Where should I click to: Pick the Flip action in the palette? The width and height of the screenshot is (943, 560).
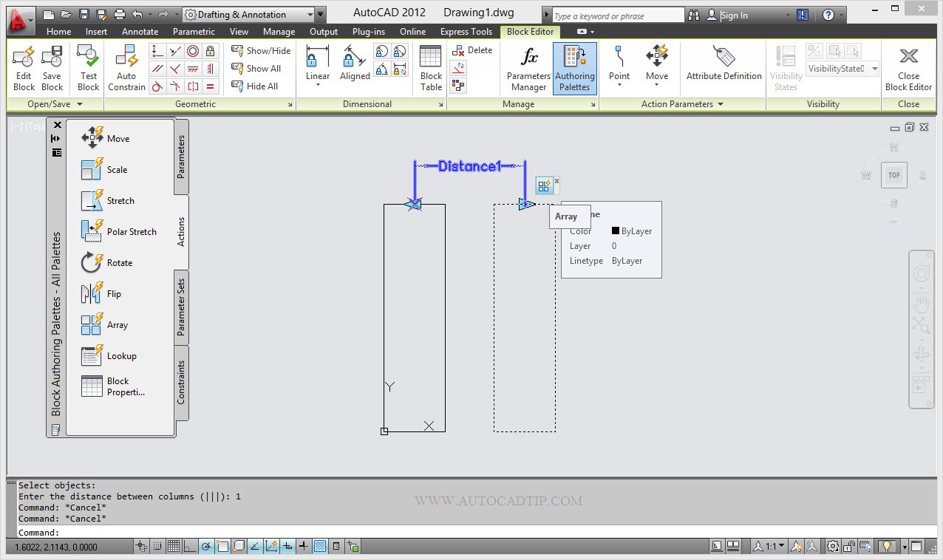point(101,293)
